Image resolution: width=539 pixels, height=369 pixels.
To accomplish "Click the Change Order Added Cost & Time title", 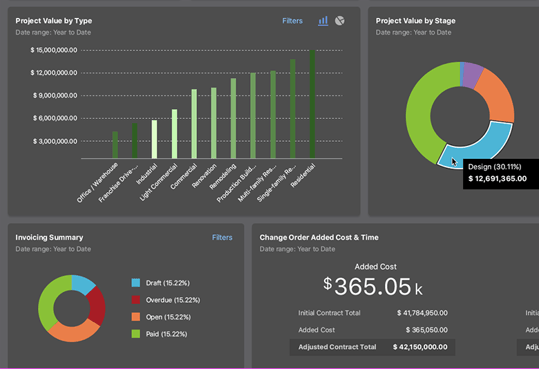I will coord(319,238).
